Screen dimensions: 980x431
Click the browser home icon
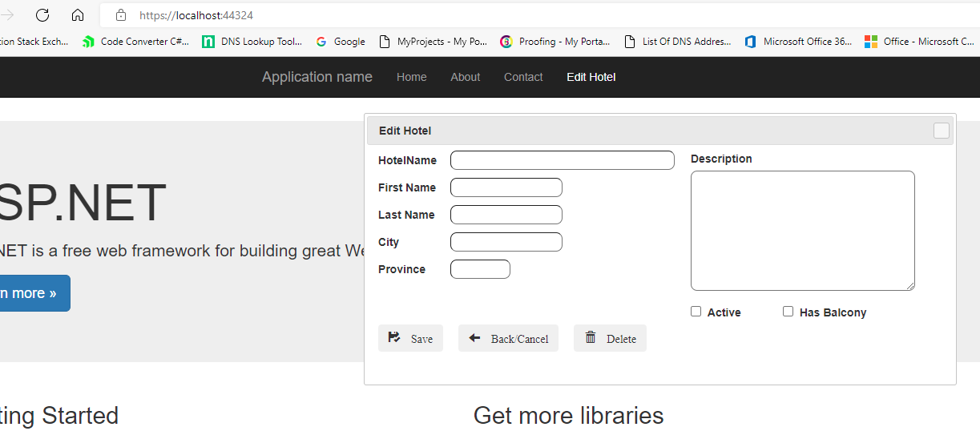[x=78, y=15]
